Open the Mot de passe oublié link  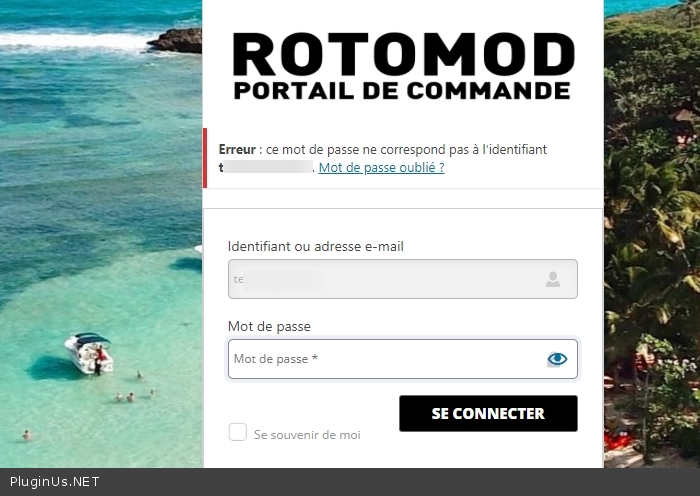381,167
